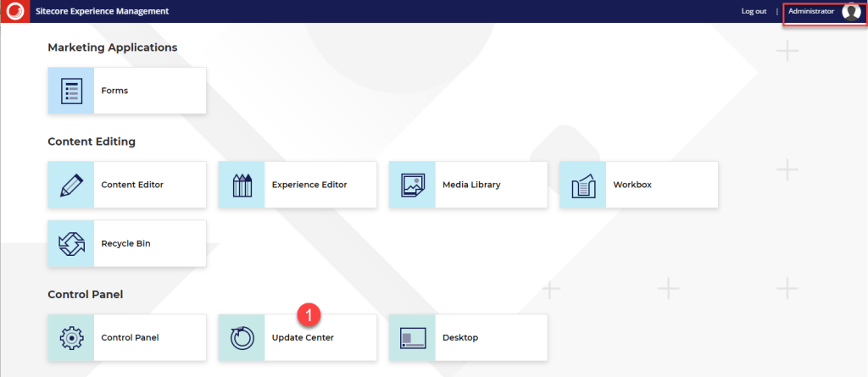Click the Update Center circular arrow icon

pos(242,337)
